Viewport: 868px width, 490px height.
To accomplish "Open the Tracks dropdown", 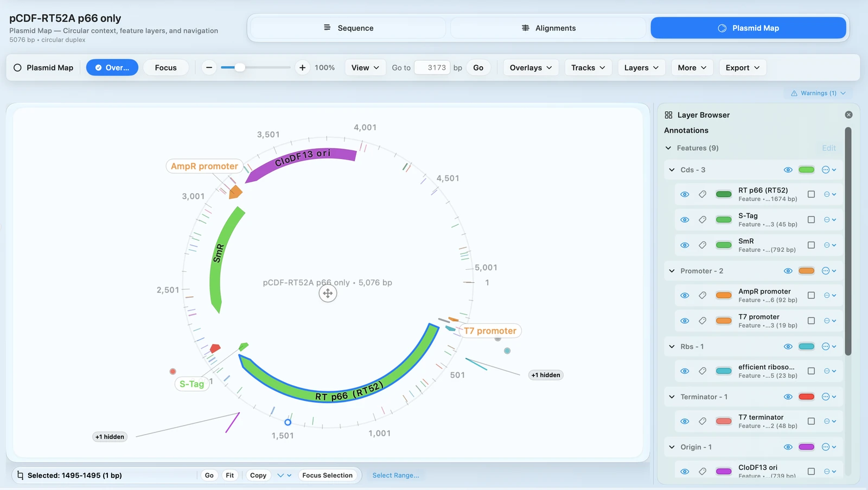I will (x=588, y=68).
